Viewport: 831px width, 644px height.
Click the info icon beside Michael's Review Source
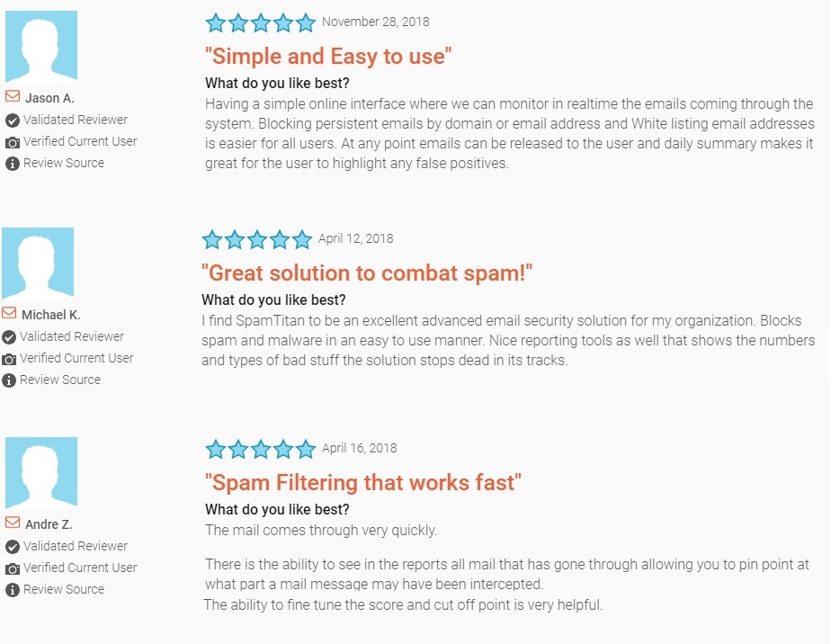(x=9, y=380)
